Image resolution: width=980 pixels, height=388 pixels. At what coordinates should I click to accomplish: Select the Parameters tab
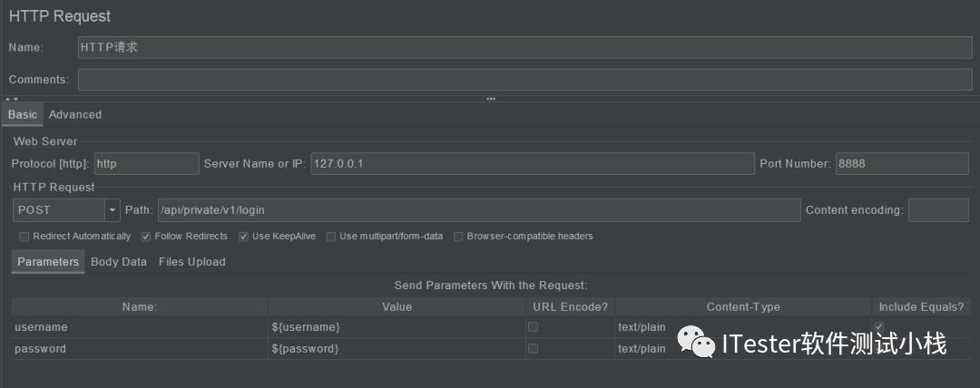[x=48, y=262]
